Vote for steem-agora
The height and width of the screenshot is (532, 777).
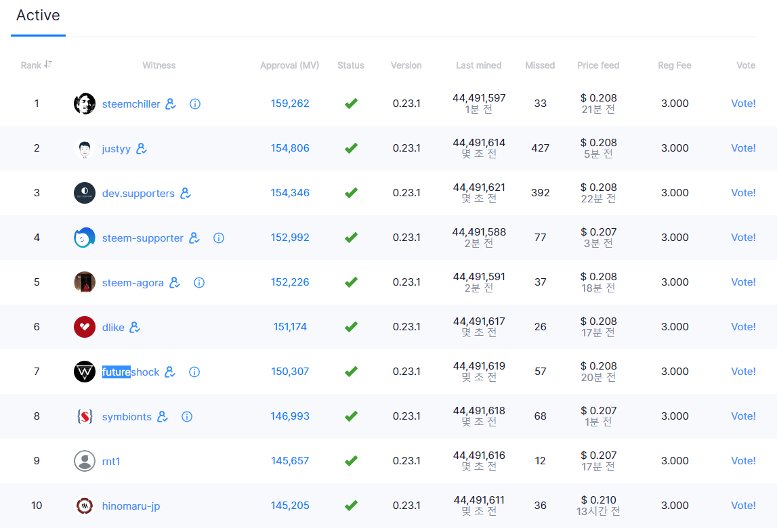click(x=743, y=282)
